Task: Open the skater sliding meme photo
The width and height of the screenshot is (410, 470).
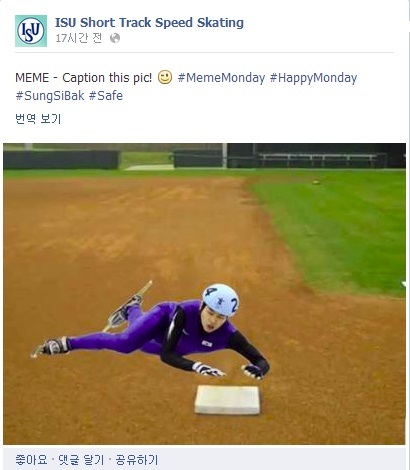Action: click(x=205, y=294)
